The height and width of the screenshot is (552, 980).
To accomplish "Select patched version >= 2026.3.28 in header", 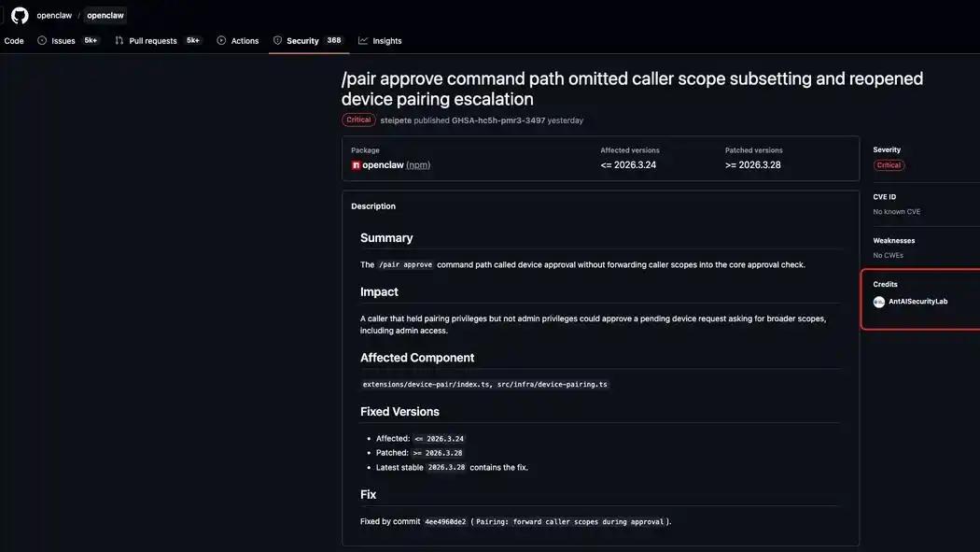I will coord(752,165).
